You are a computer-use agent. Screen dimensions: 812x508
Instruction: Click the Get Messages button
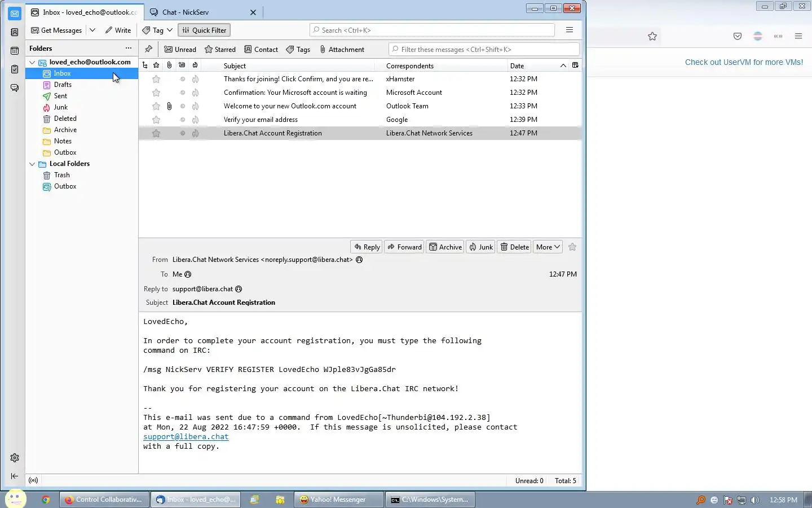pos(56,30)
